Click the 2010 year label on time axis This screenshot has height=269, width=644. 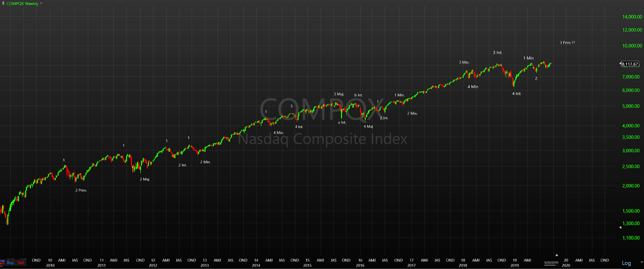click(50, 265)
